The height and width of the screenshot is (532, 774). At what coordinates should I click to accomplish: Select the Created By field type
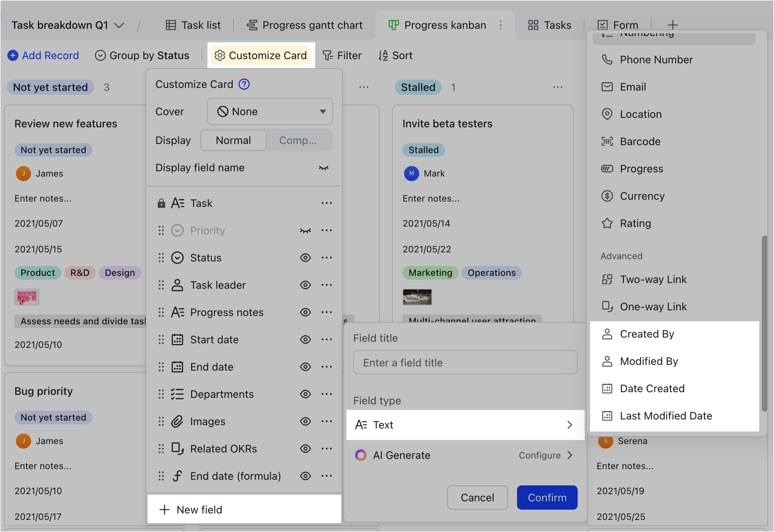pos(647,334)
